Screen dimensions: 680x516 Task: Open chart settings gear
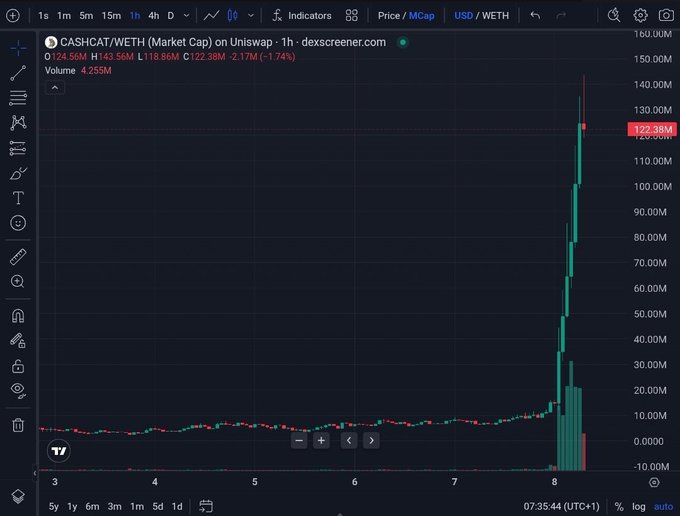tap(640, 16)
